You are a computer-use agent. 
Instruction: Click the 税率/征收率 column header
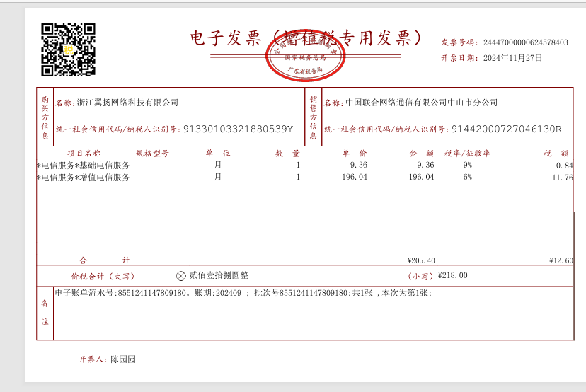coord(467,153)
